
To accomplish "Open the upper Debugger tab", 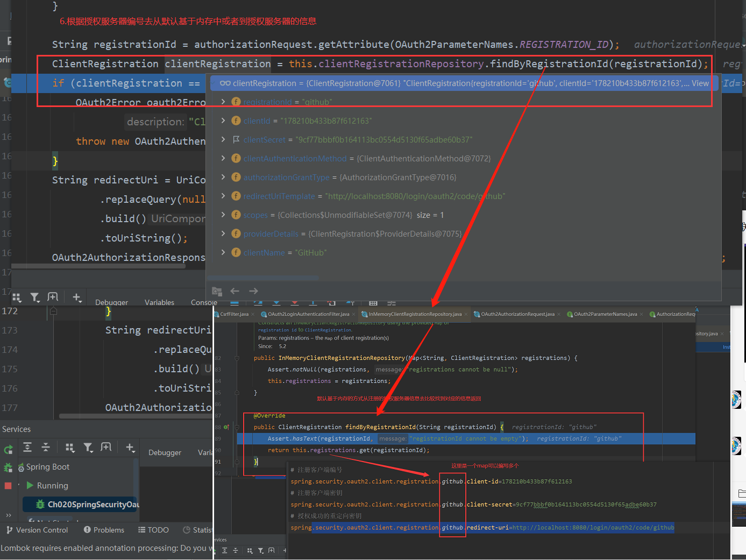I will click(111, 302).
